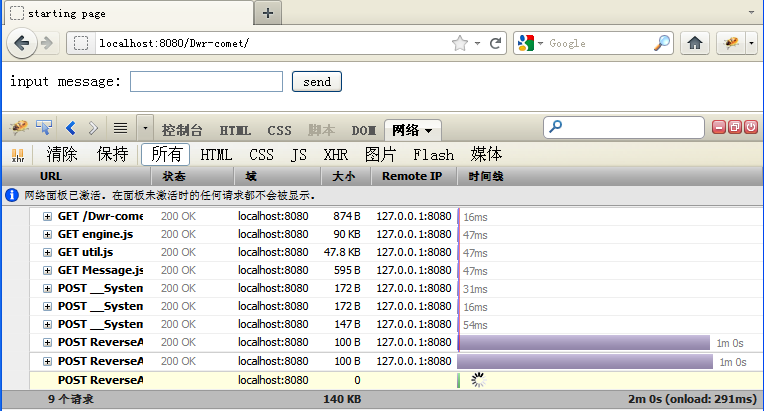Expand the GET /Dwr-come request row
This screenshot has width=764, height=411.
(x=47, y=216)
